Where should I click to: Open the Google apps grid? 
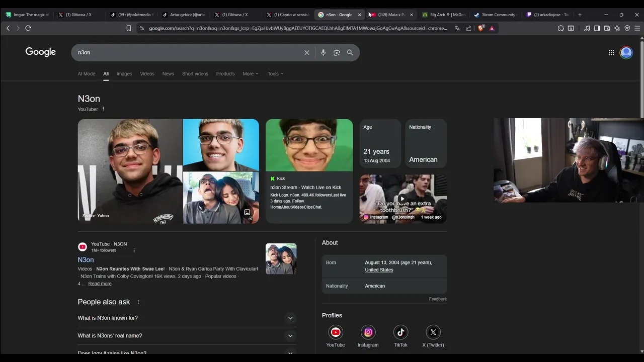[x=611, y=52]
